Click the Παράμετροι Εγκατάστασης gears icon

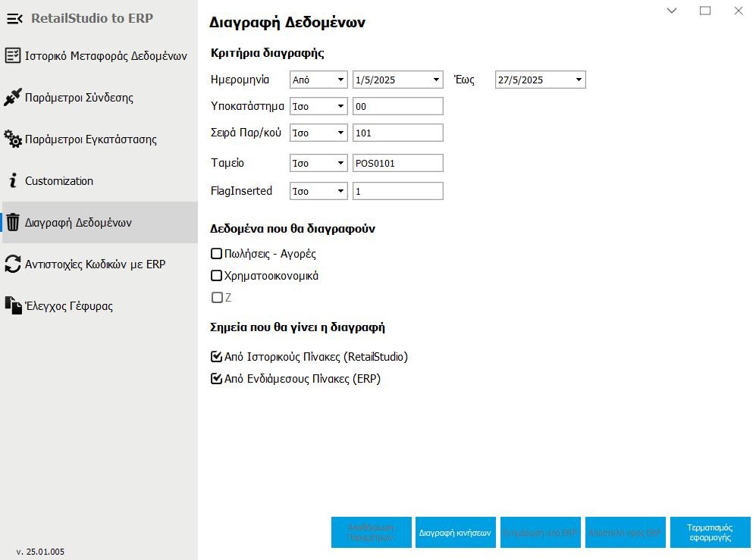(13, 139)
